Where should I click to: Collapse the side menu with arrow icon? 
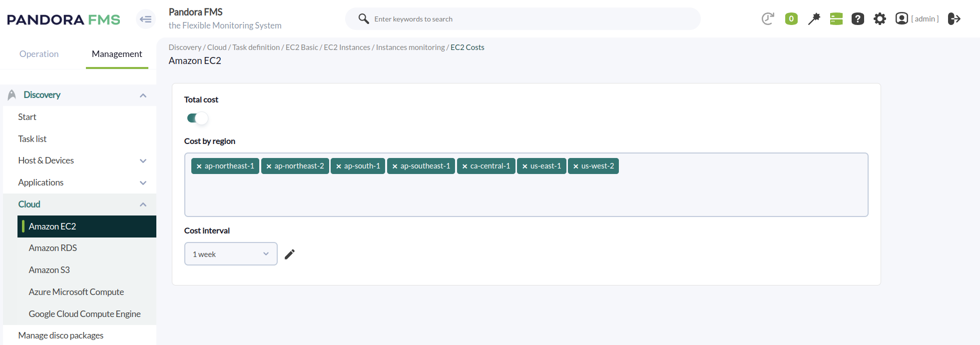coord(145,19)
